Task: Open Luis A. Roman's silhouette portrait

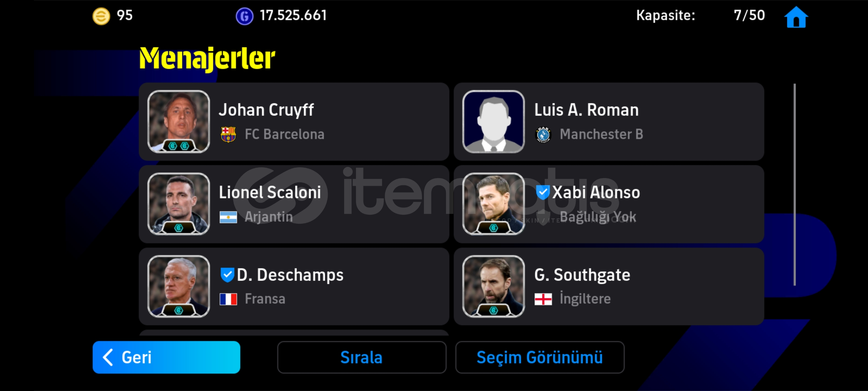Action: pos(493,122)
